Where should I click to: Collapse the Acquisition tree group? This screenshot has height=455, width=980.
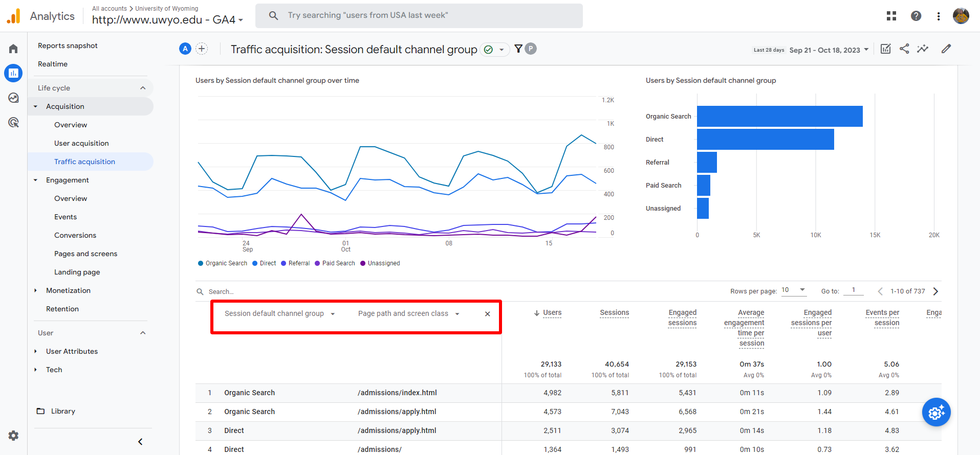click(x=35, y=106)
